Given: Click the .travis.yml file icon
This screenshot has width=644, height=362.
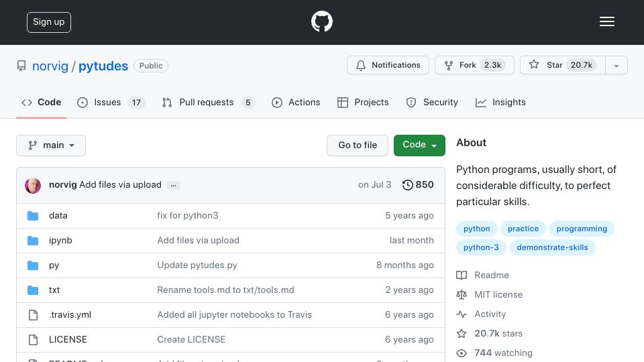Looking at the screenshot, I should tap(33, 315).
